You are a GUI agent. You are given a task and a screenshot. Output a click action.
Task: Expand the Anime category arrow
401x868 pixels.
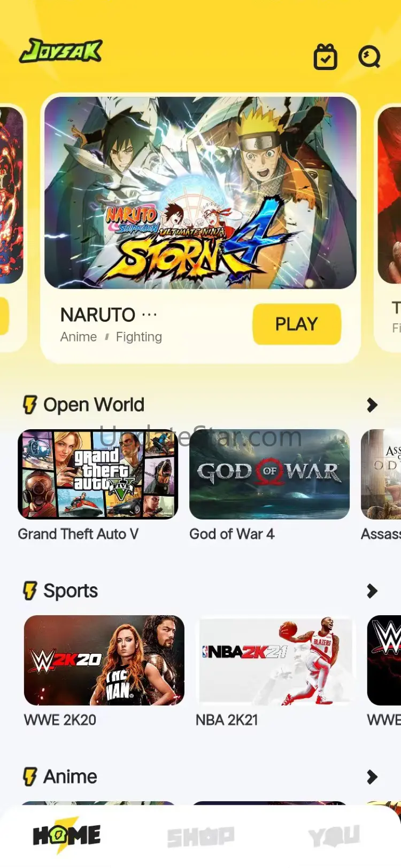372,777
